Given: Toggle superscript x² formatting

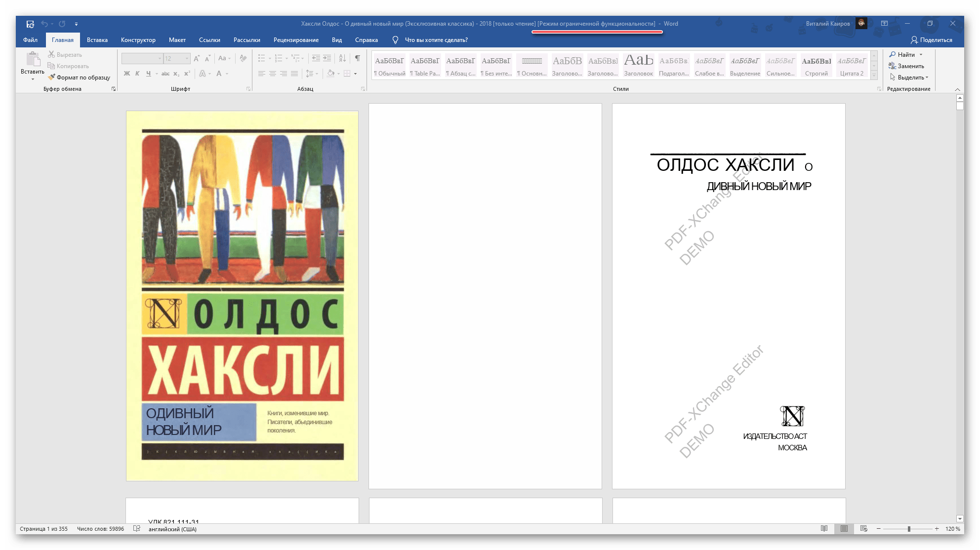Looking at the screenshot, I should coord(187,74).
